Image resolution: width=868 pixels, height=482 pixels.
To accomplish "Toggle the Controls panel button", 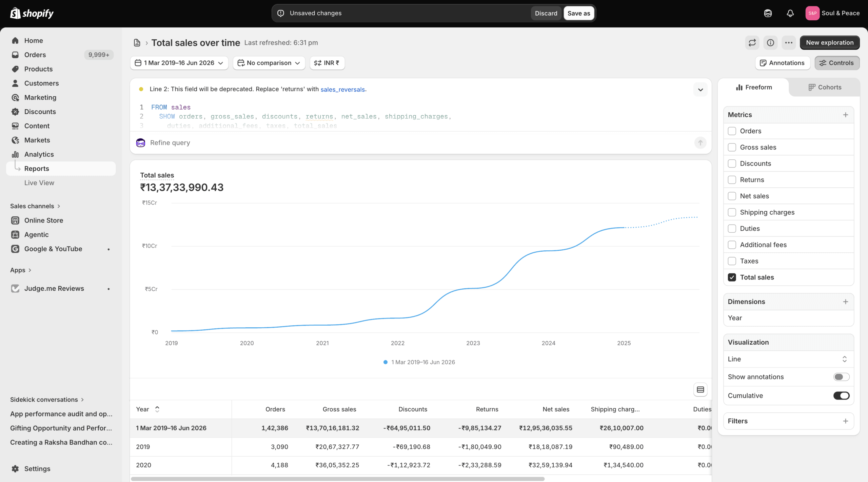I will click(x=837, y=63).
